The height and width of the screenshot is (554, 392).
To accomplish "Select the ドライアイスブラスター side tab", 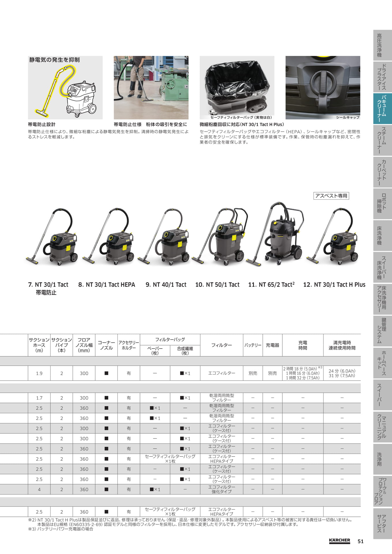I will (x=382, y=77).
